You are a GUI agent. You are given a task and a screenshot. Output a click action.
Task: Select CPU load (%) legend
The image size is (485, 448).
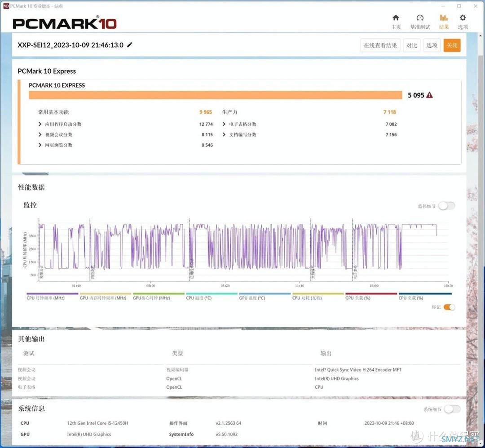point(425,296)
